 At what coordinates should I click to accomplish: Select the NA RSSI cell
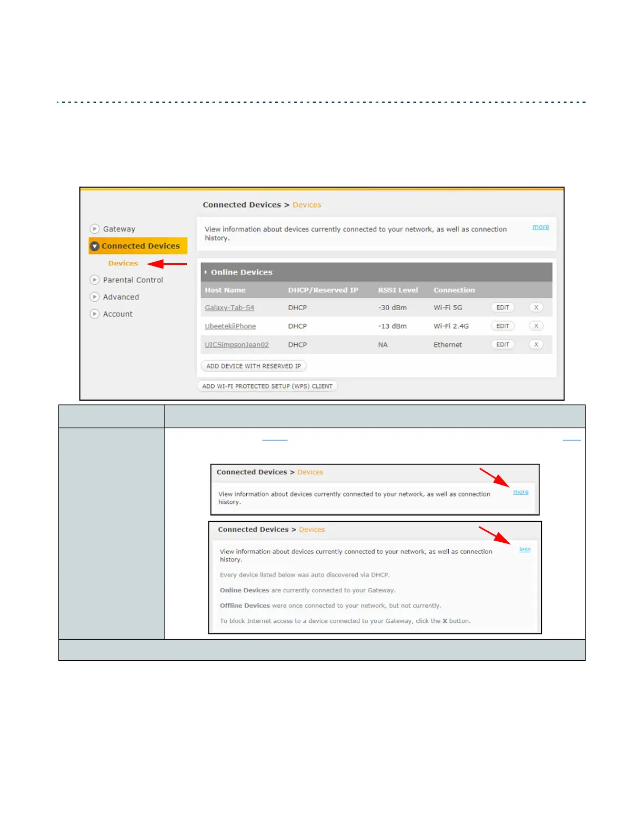[x=383, y=344]
